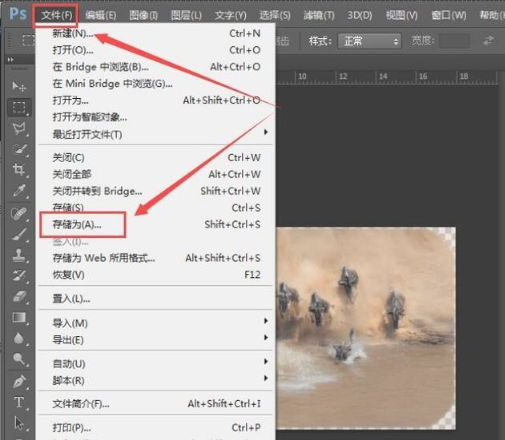Choose 存储(S) menu entry
The width and height of the screenshot is (505, 440).
click(155, 208)
